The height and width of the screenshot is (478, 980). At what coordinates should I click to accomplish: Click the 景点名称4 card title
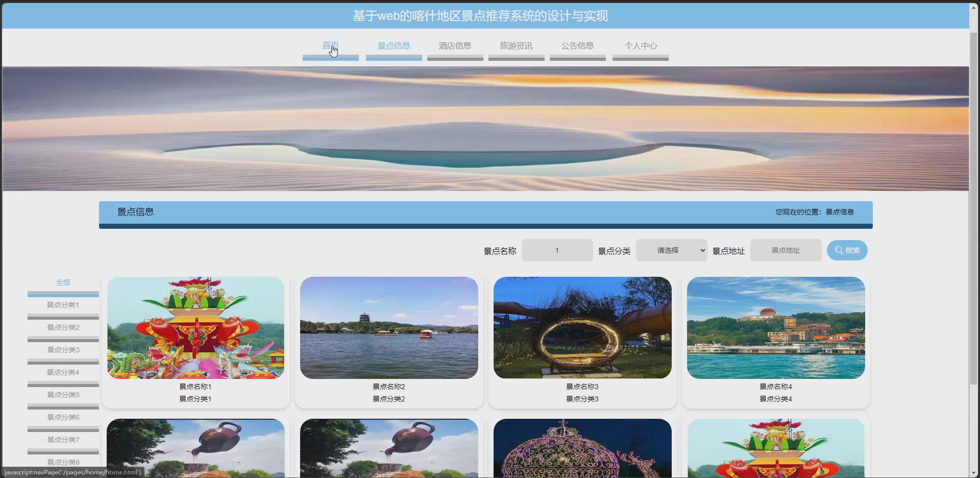776,387
